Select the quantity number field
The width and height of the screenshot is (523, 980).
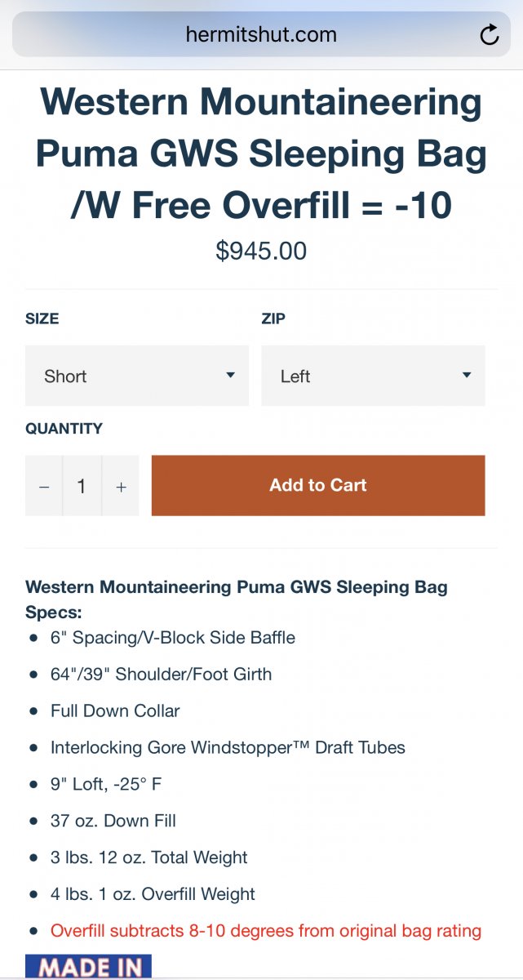click(x=82, y=486)
